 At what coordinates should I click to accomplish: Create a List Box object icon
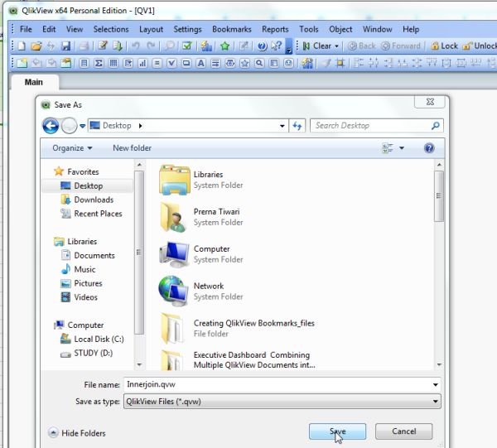84,64
